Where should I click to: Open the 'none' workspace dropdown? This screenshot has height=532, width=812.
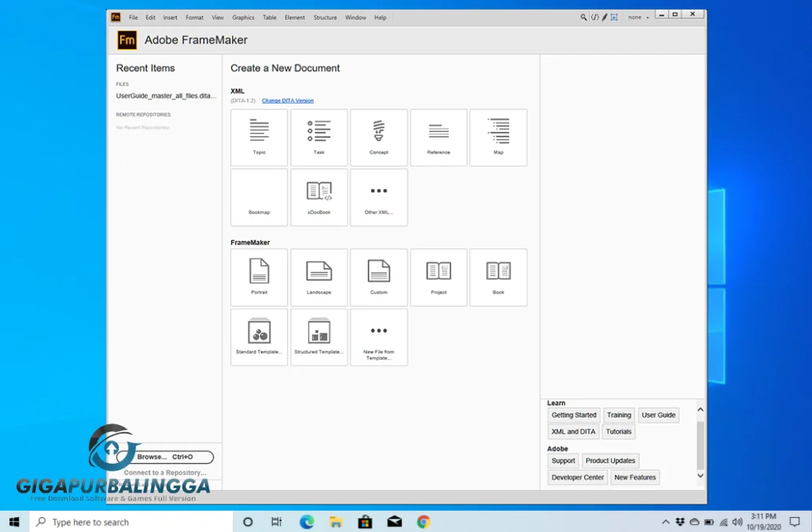coord(638,17)
